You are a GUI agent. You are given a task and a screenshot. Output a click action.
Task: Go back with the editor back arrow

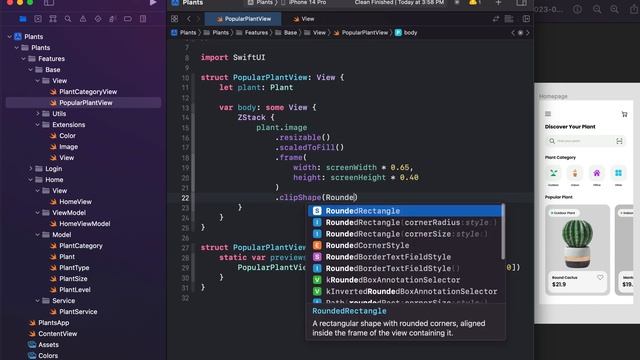pyautogui.click(x=189, y=19)
